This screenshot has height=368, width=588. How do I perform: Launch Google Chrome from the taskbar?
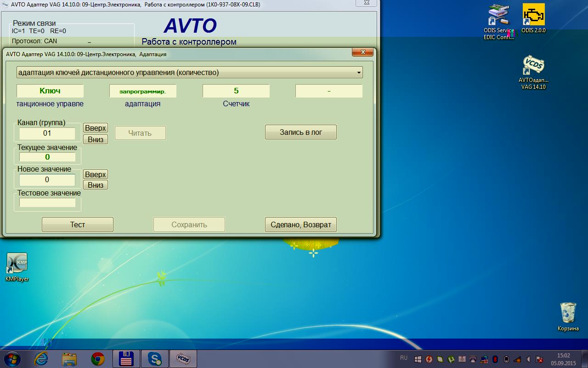tap(97, 359)
